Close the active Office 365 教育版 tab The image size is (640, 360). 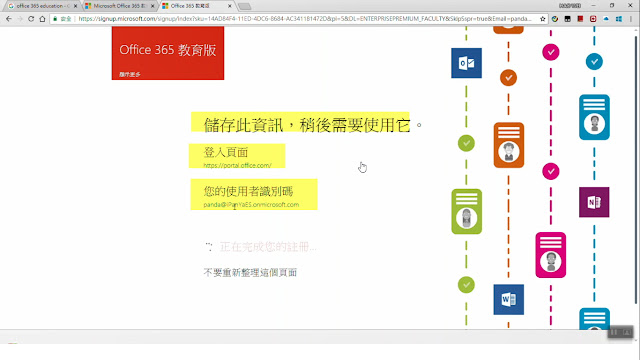(230, 6)
